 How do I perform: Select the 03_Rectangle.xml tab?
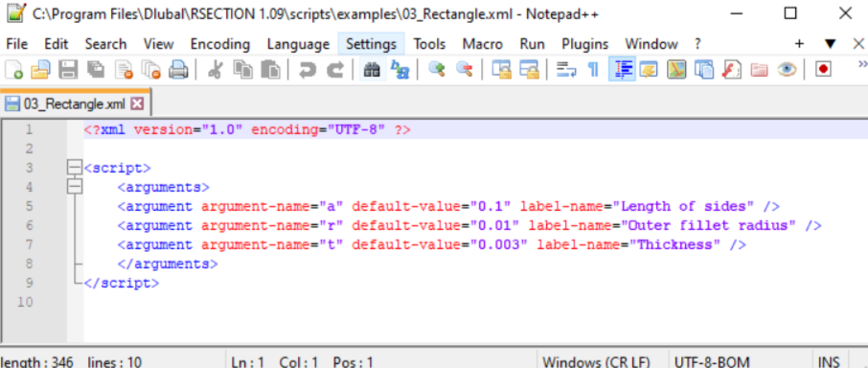[x=75, y=103]
